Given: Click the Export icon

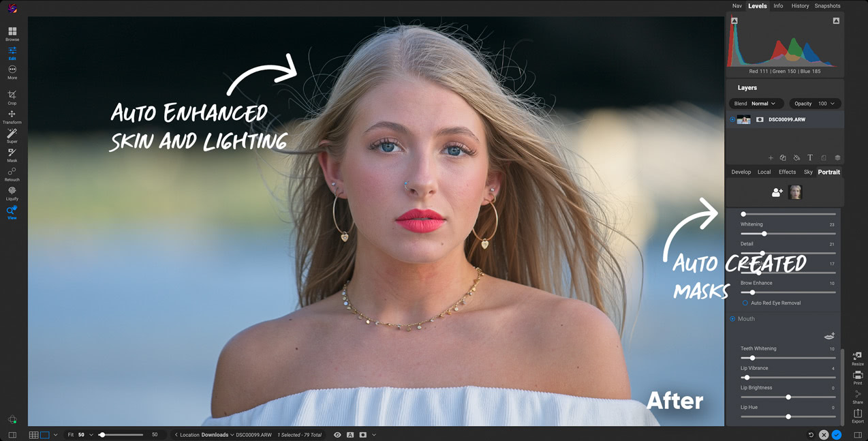Looking at the screenshot, I should click(x=858, y=415).
